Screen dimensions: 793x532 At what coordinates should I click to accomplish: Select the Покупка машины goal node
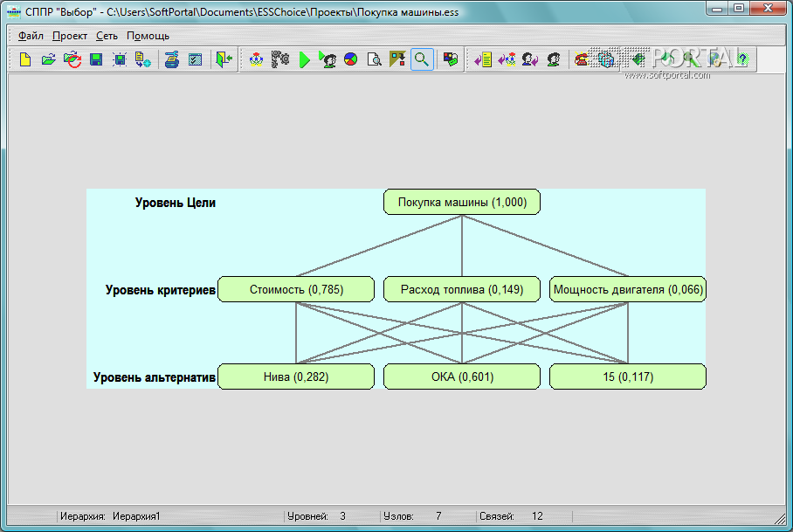462,202
